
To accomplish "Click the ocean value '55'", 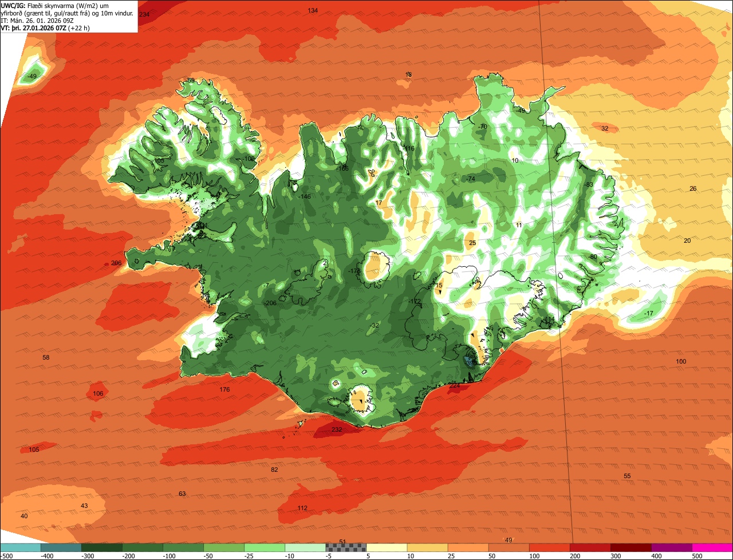I will click(x=627, y=476).
